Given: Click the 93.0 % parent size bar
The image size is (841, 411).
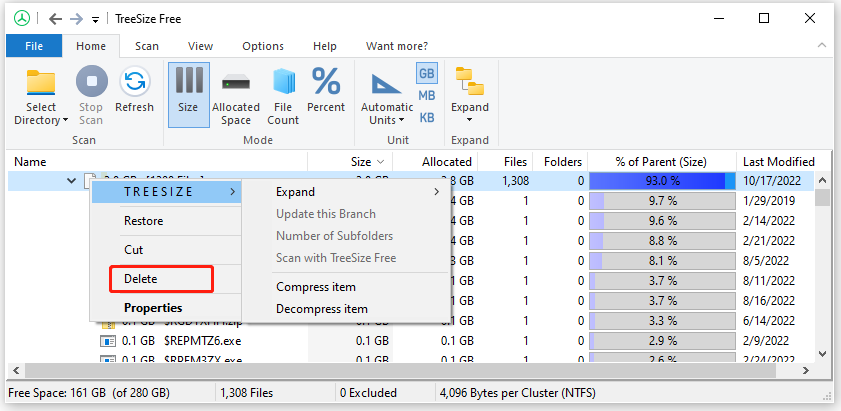Looking at the screenshot, I should [x=662, y=181].
